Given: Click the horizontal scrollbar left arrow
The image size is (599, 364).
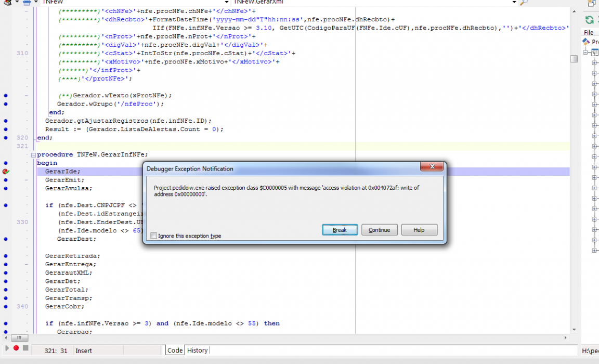Looking at the screenshot, I should tap(6, 337).
